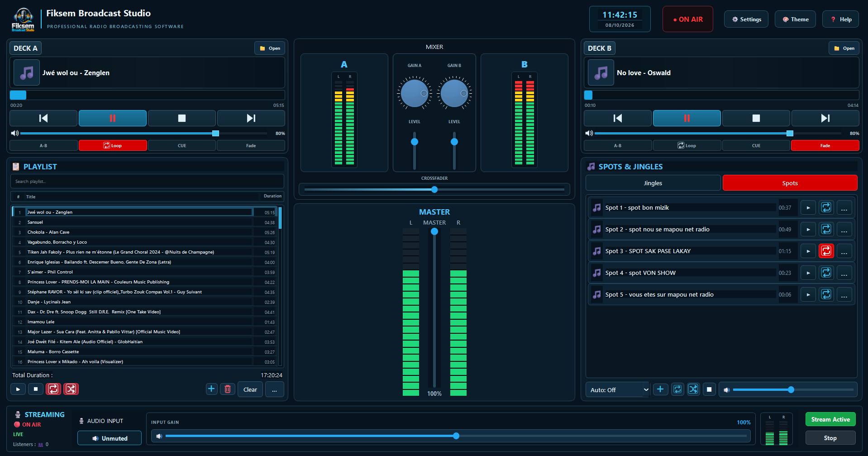Play Spot 4 - spot VON SHOW
The height and width of the screenshot is (456, 868).
[808, 273]
